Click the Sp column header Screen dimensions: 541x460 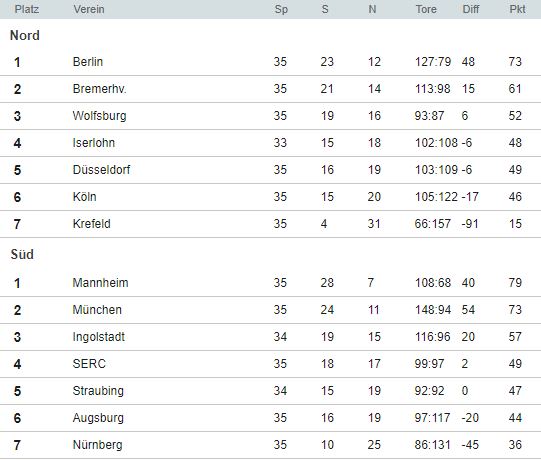tap(281, 9)
